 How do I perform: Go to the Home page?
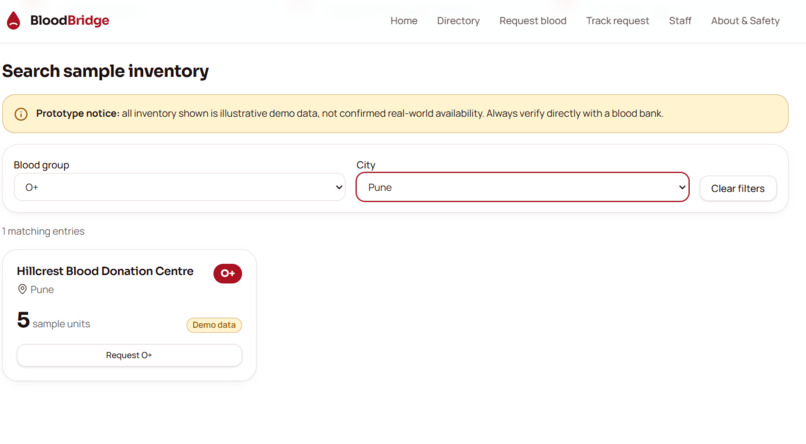click(x=404, y=21)
